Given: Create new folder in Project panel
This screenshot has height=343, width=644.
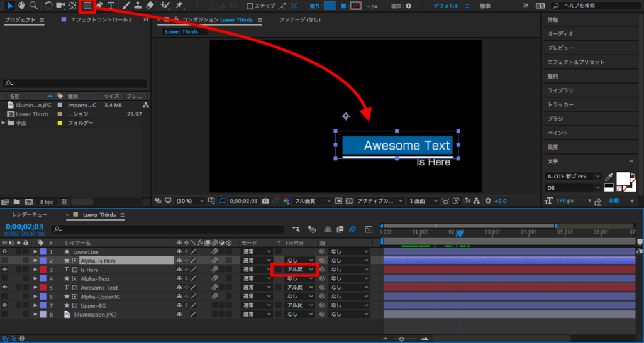Looking at the screenshot, I should point(16,202).
